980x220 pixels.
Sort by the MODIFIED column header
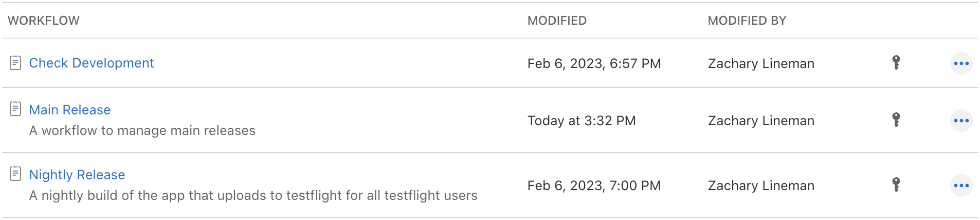[557, 21]
